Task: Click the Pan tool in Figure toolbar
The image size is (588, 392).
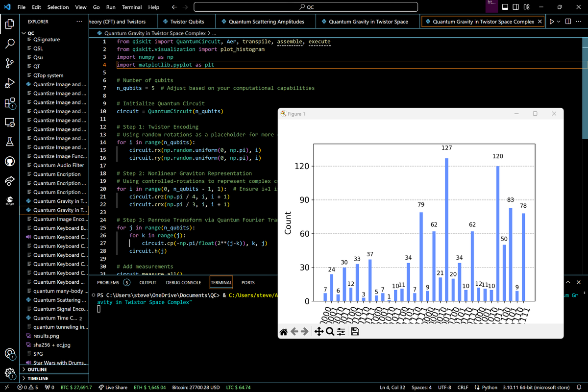Action: [318, 332]
